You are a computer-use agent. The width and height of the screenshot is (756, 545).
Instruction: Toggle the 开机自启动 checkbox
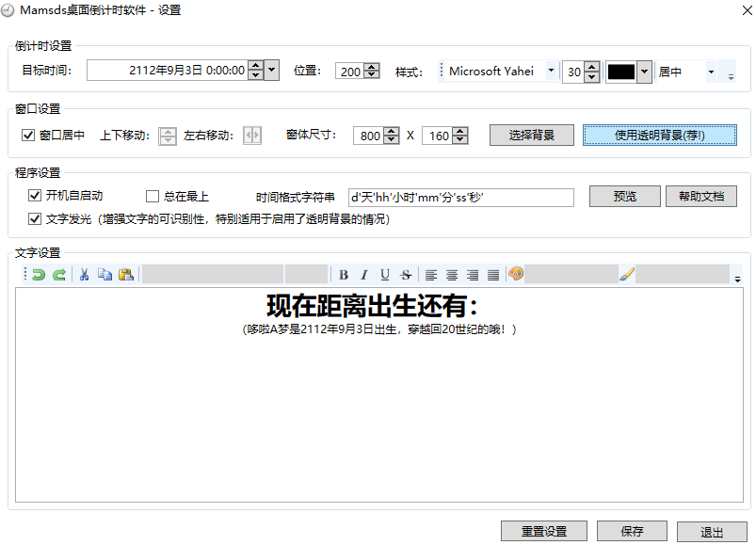coord(35,195)
